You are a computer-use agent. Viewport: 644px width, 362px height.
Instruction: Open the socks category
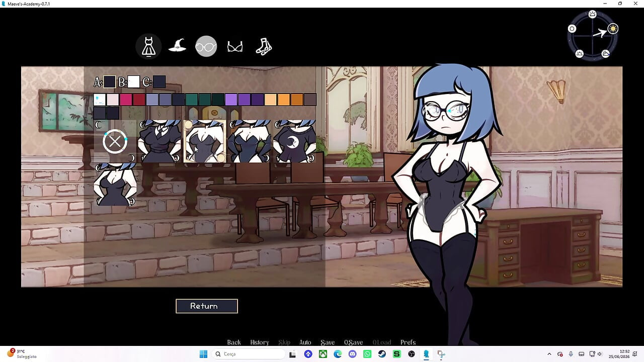(x=264, y=46)
